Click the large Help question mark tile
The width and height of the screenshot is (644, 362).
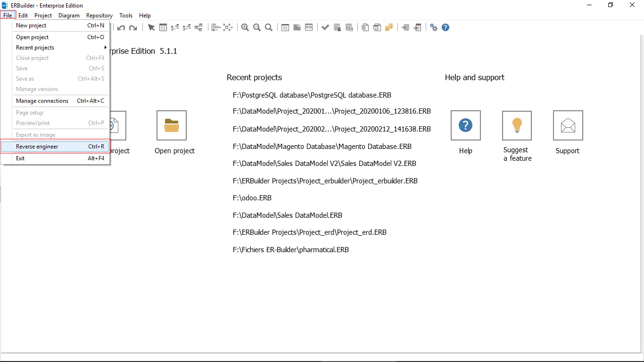tap(466, 125)
